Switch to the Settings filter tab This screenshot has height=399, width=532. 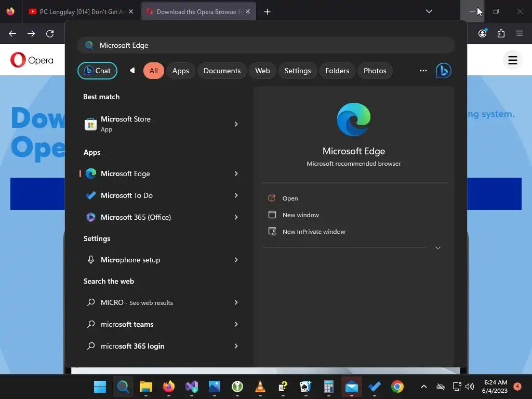pos(298,71)
